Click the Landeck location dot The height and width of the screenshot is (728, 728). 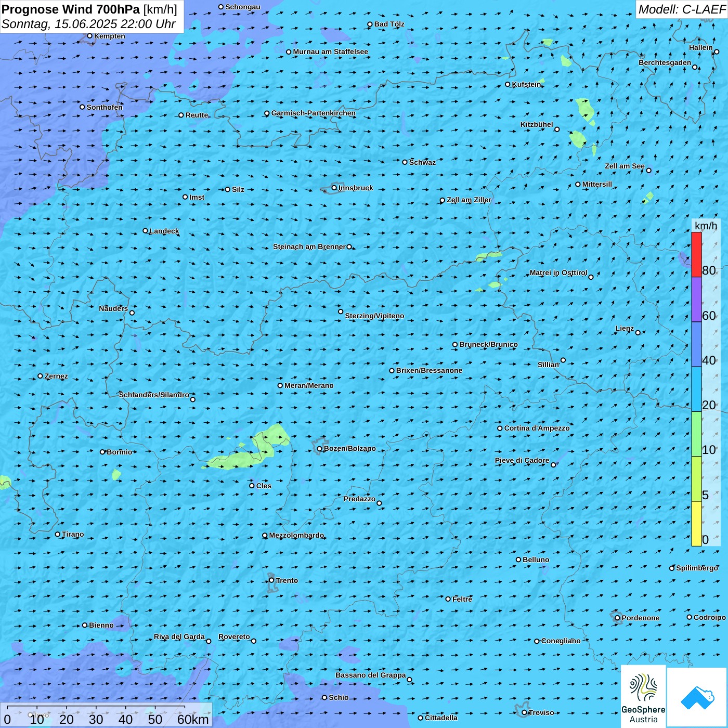click(145, 231)
